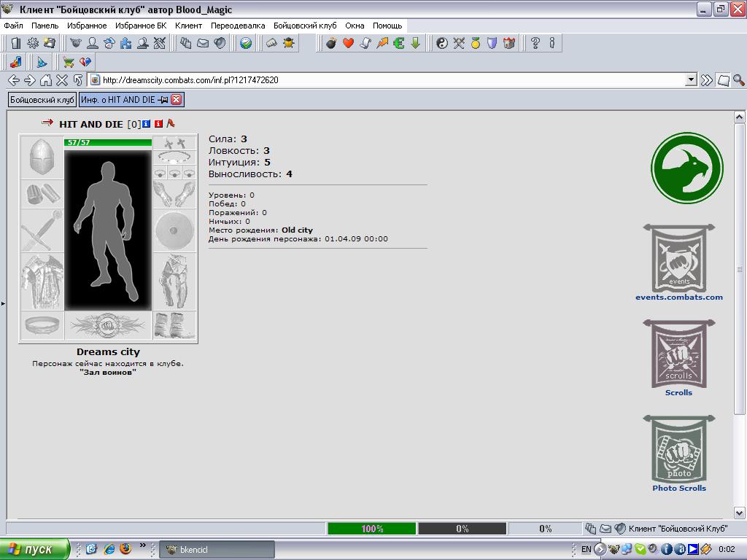Click the browser back arrow

pos(14,80)
